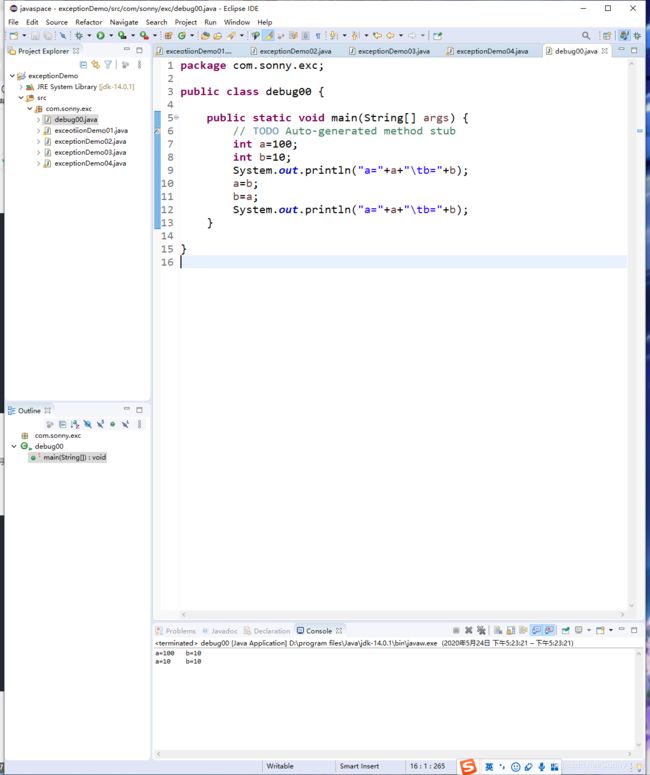
Task: Open the Run button dropdown arrow
Action: tap(111, 36)
